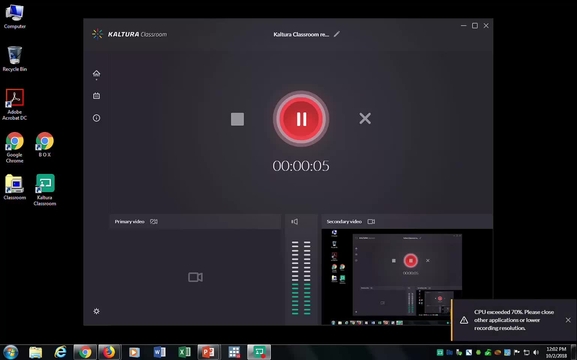This screenshot has height=360, width=577.
Task: Open the info icon in the sidebar
Action: pos(96,118)
